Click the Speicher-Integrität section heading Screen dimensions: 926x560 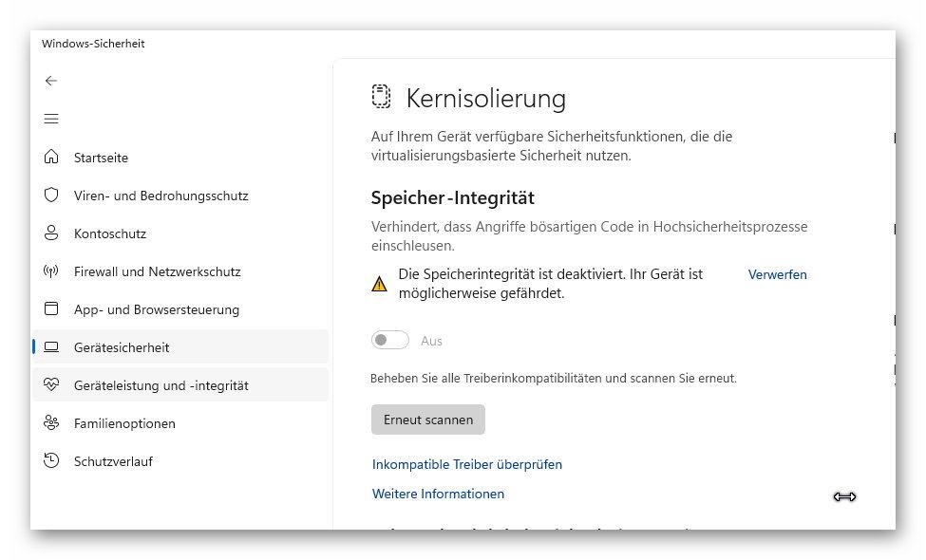point(453,197)
